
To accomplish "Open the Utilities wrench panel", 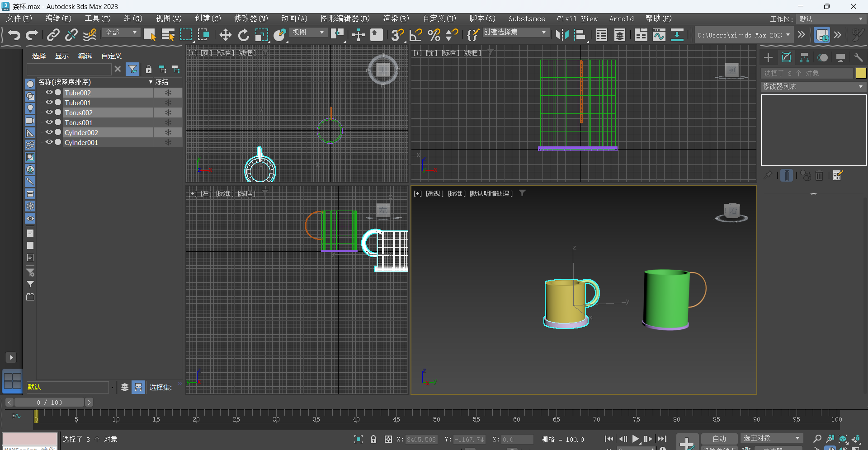I will click(858, 57).
